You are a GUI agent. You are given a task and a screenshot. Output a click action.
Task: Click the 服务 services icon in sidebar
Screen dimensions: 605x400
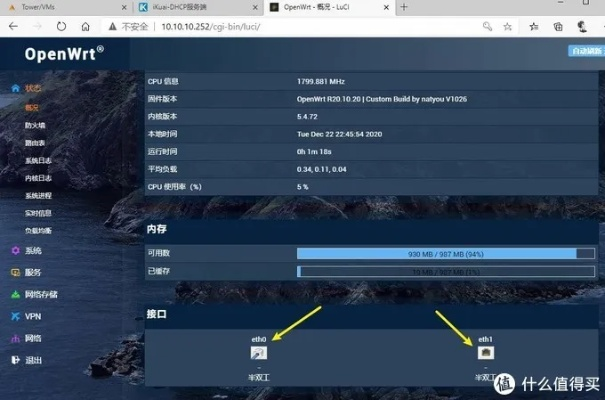tap(15, 273)
